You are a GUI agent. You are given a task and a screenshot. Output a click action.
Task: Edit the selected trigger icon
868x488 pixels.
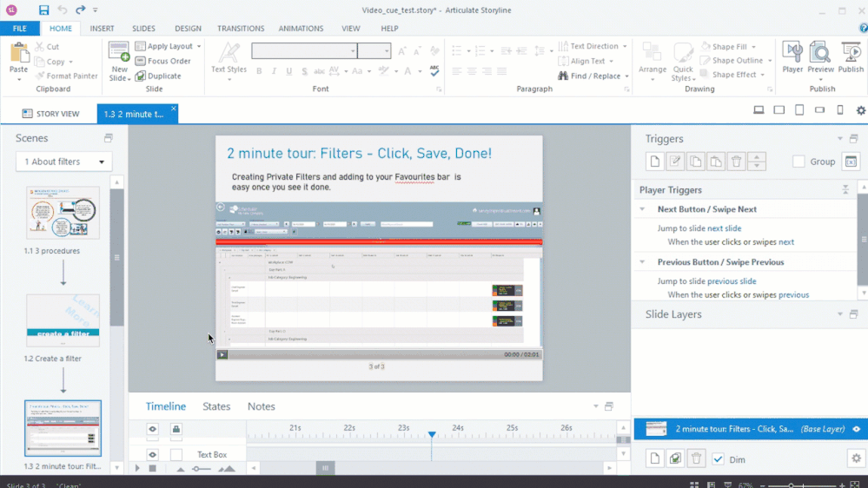click(x=675, y=162)
